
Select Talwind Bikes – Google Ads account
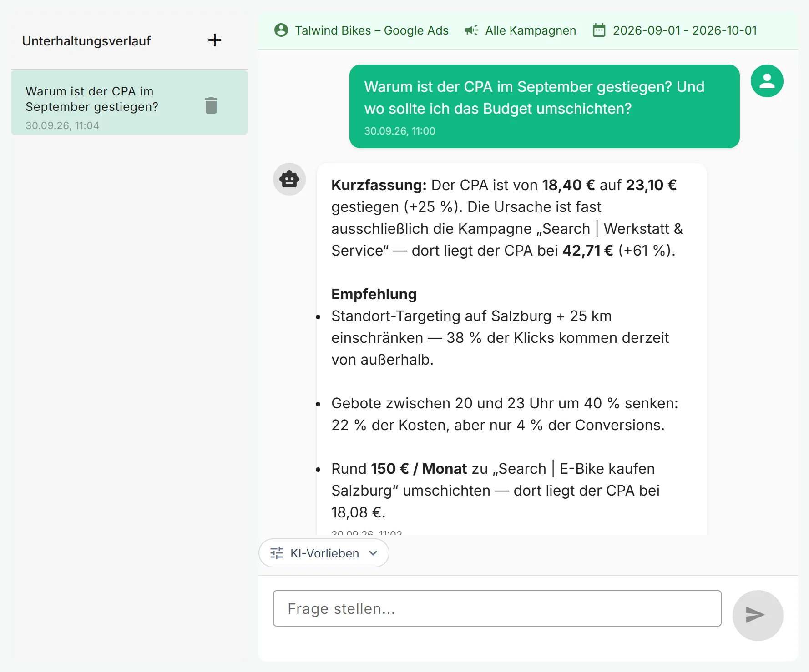[x=361, y=30]
